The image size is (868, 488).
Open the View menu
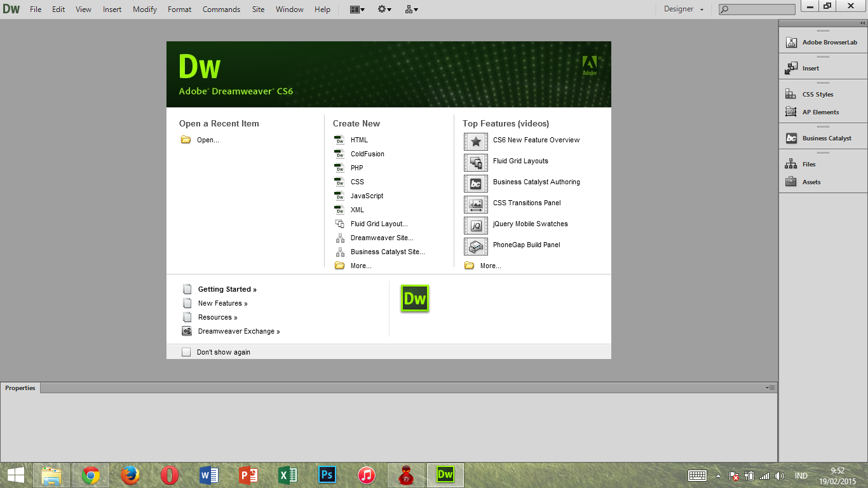[83, 10]
